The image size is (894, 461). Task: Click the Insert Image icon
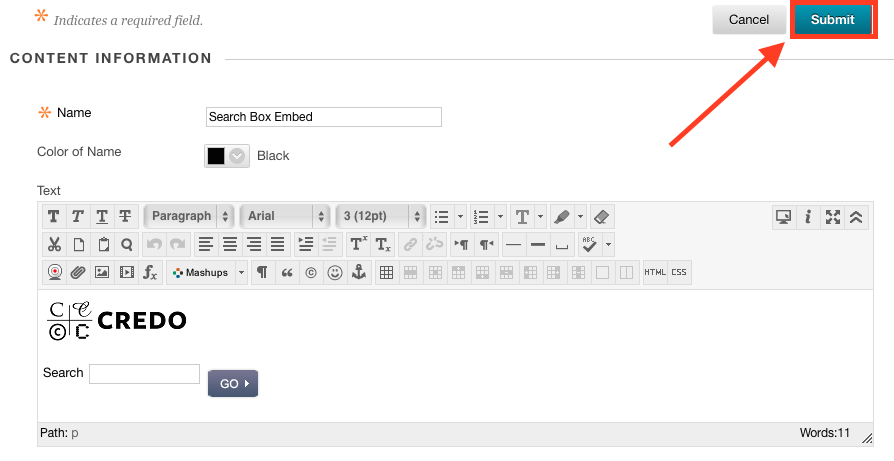pyautogui.click(x=102, y=272)
